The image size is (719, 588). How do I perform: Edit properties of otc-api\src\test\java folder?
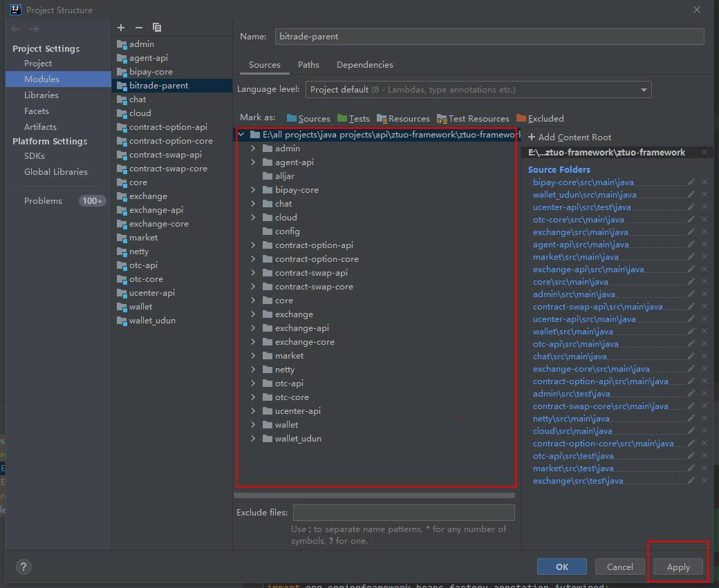[x=691, y=455]
